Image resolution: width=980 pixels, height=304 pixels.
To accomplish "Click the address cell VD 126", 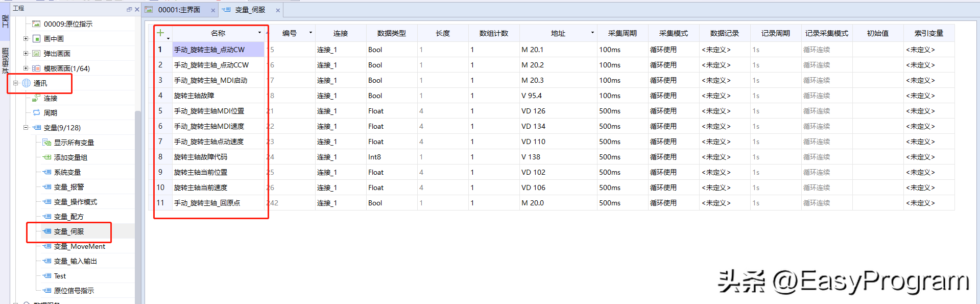I will click(533, 111).
